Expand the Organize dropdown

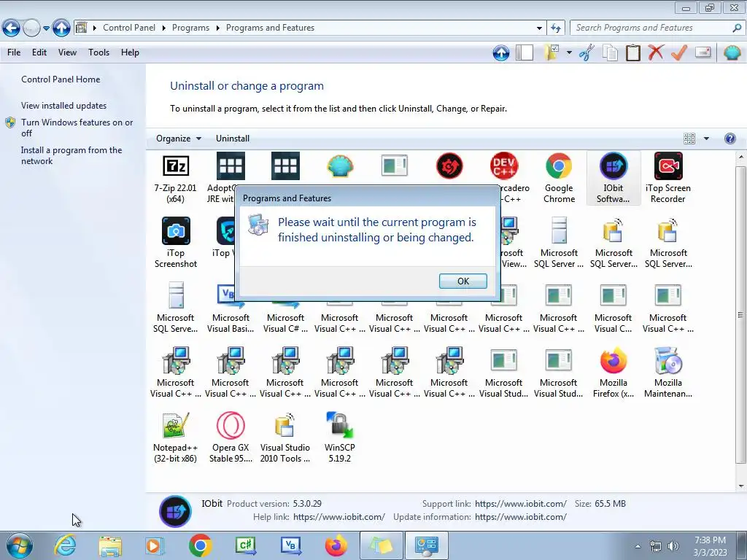tap(179, 139)
